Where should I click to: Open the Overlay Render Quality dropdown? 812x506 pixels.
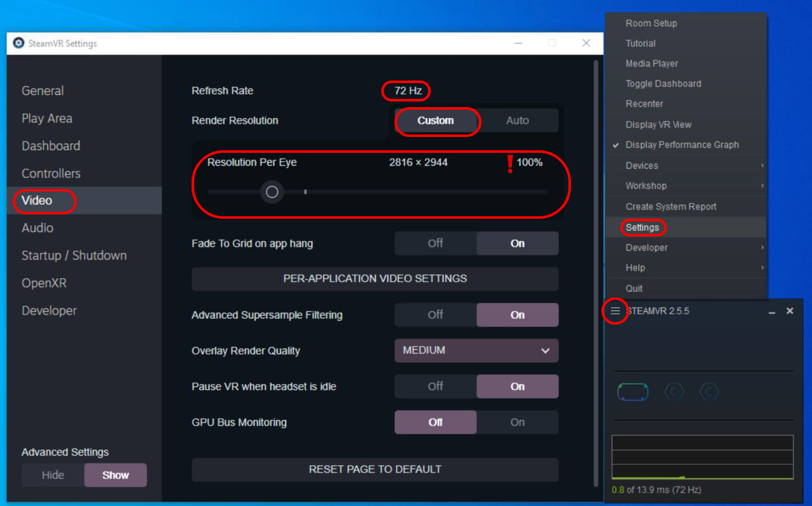476,351
